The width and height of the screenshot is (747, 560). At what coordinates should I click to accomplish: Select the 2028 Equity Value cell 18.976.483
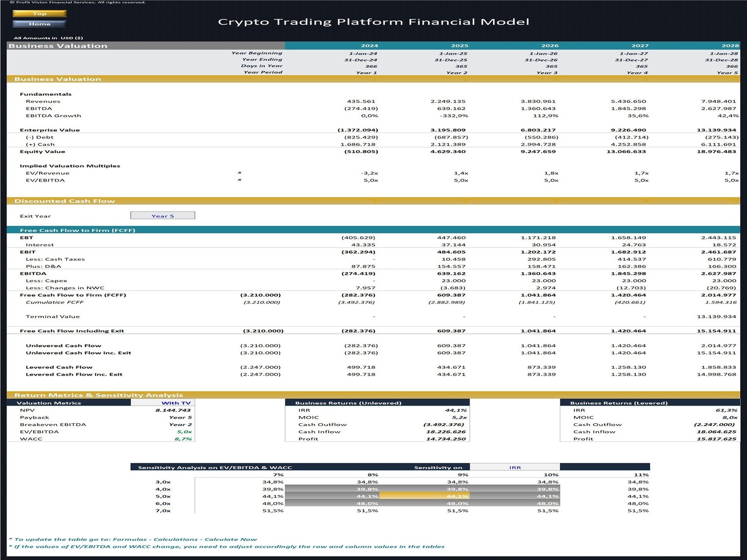click(716, 152)
